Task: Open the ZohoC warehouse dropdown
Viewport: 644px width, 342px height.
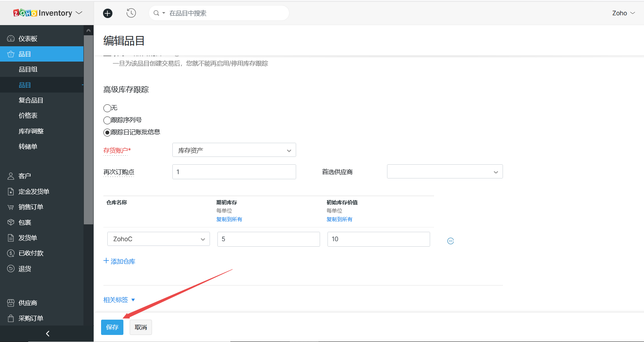Action: (158, 239)
